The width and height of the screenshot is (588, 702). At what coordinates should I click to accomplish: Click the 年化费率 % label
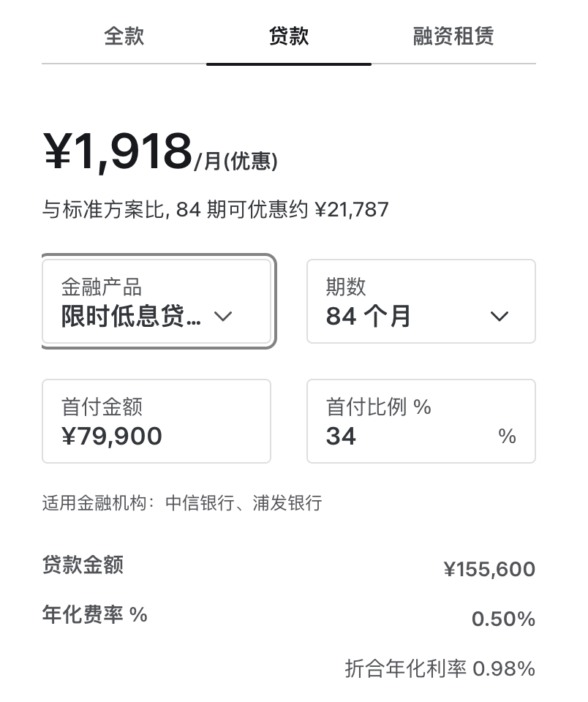coord(95,615)
